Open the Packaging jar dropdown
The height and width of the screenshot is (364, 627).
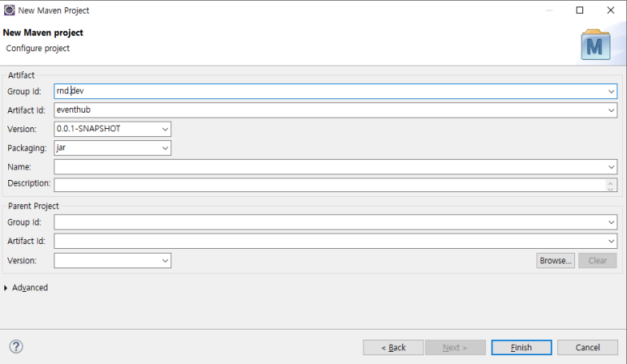pos(165,148)
